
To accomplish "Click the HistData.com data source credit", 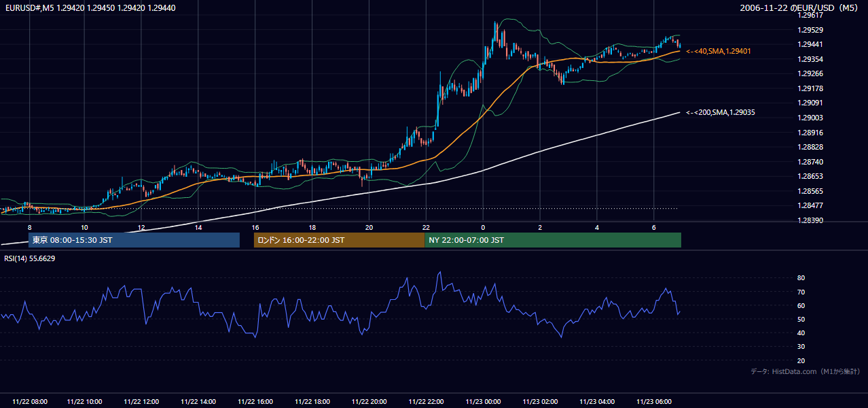I will tap(806, 371).
